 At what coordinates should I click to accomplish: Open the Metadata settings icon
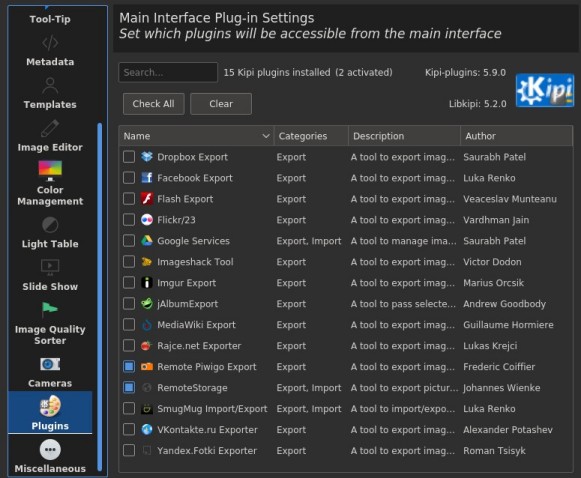pyautogui.click(x=50, y=43)
